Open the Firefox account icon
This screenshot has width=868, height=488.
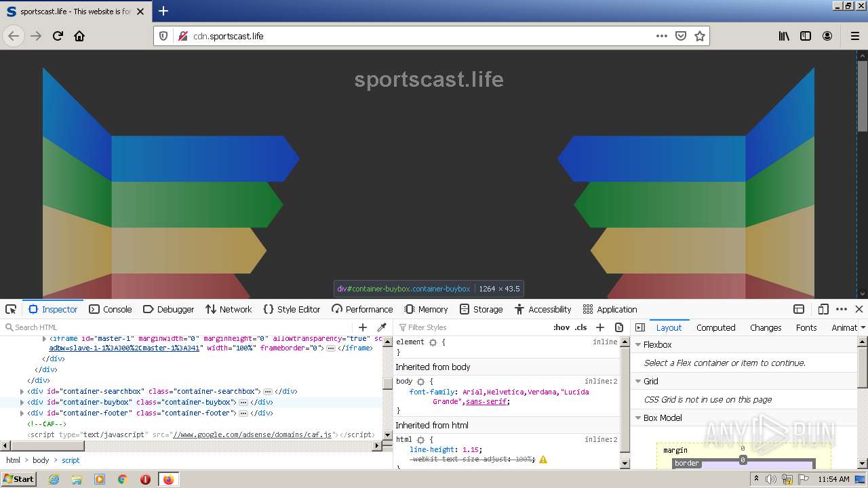point(827,36)
